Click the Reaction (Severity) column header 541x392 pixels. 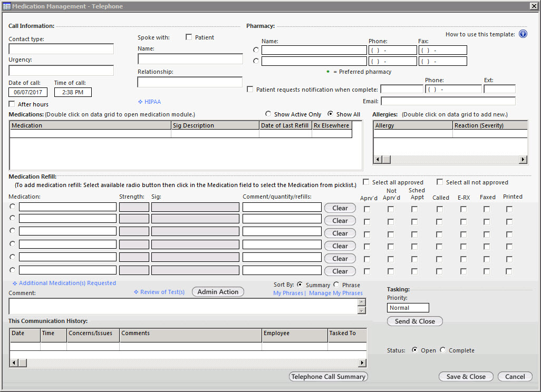490,125
